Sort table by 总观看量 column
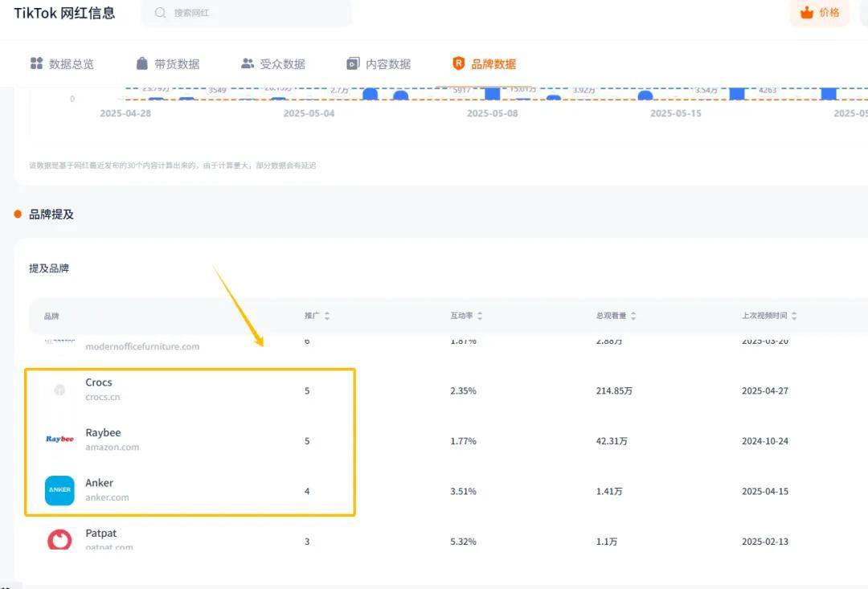 coord(615,317)
